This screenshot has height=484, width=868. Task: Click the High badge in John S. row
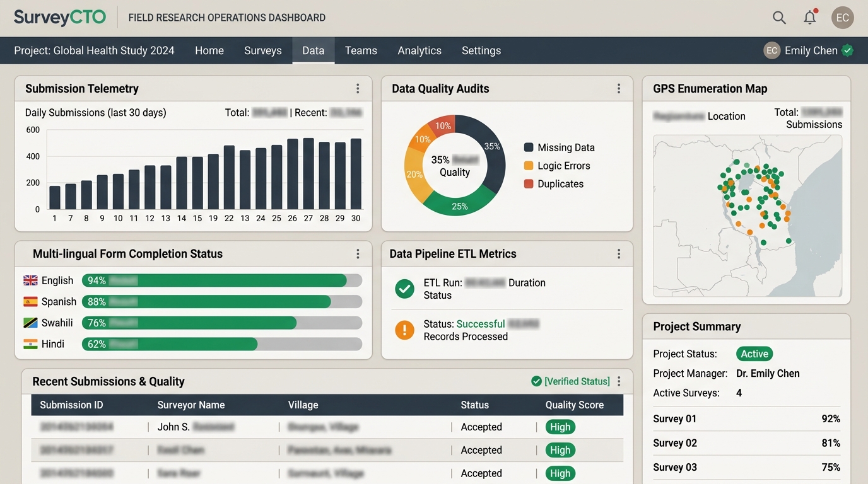click(560, 427)
